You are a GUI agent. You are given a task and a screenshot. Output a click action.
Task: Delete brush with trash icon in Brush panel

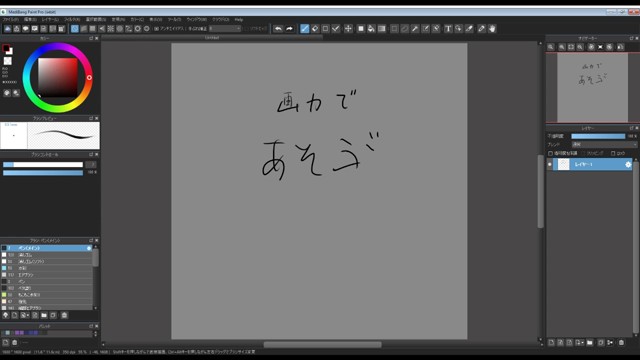(64, 315)
